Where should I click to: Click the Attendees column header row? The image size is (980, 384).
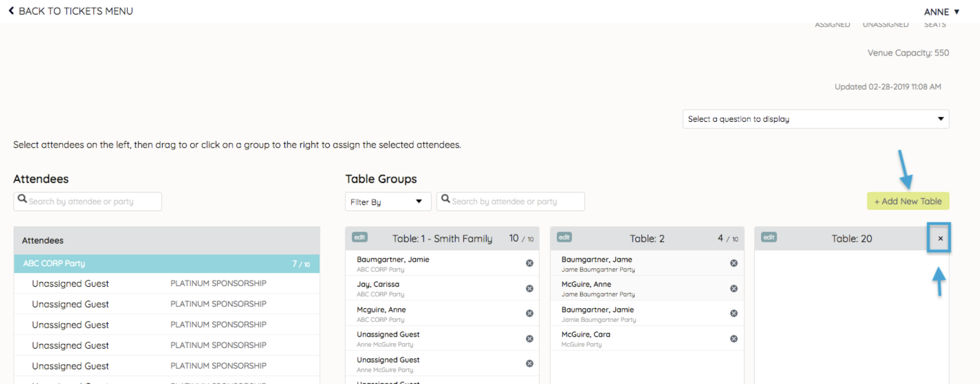coord(167,240)
